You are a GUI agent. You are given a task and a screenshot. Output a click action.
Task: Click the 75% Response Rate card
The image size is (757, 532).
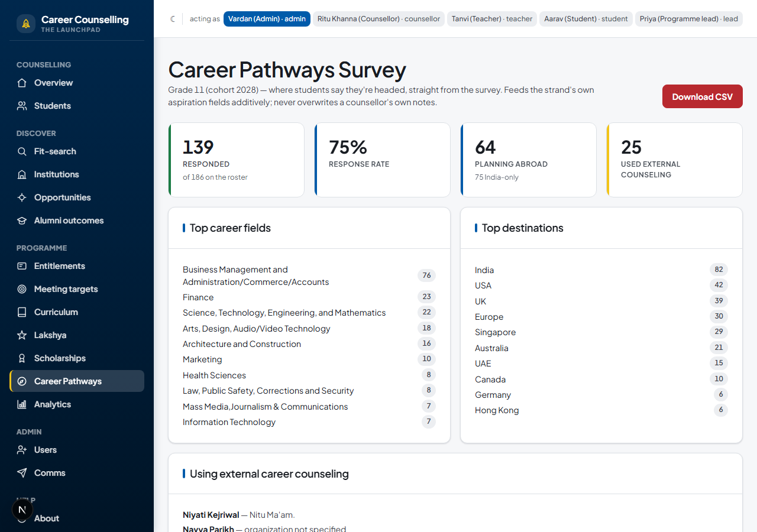click(x=383, y=160)
